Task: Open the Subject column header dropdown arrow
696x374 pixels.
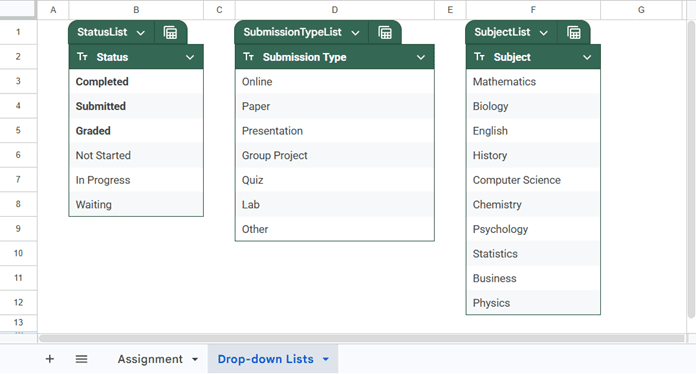Action: click(587, 57)
